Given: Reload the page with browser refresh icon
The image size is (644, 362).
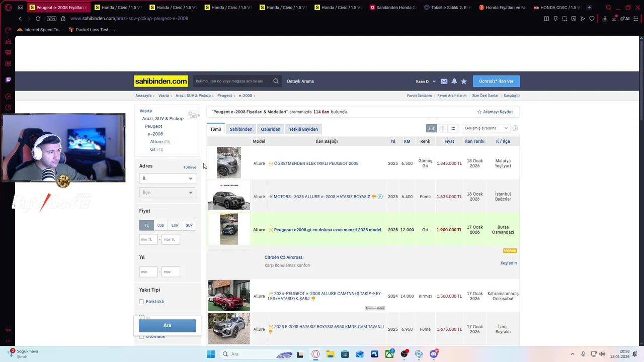Looking at the screenshot, I should [38, 19].
